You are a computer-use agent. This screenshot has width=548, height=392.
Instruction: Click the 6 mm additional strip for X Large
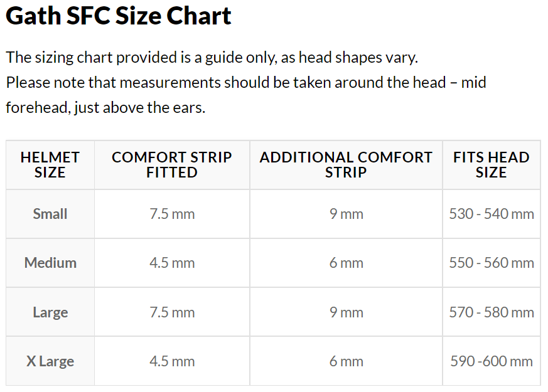coord(347,361)
